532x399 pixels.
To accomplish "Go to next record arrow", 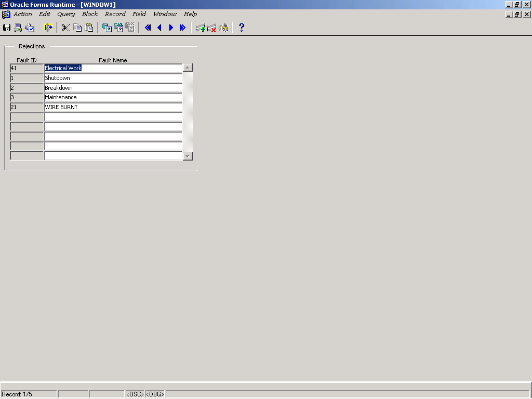I will point(171,28).
